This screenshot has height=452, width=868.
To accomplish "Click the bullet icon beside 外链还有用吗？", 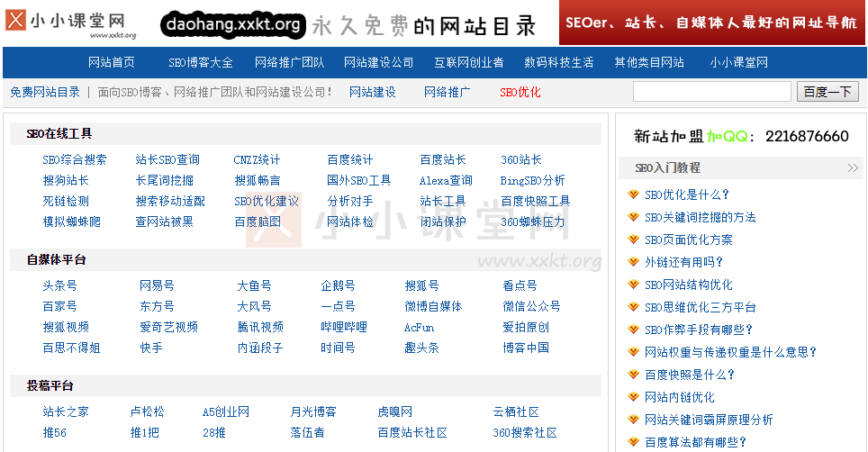I will point(633,262).
